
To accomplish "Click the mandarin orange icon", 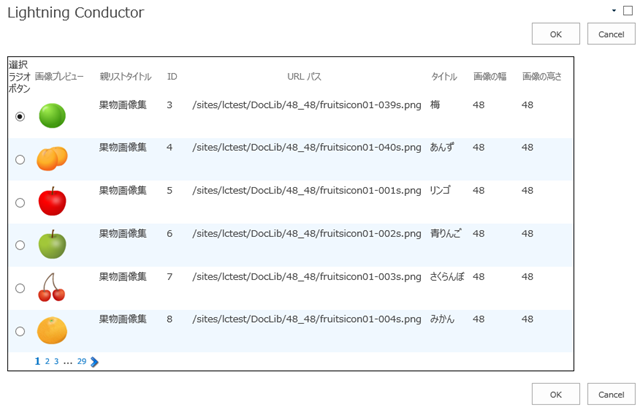I will click(x=52, y=330).
